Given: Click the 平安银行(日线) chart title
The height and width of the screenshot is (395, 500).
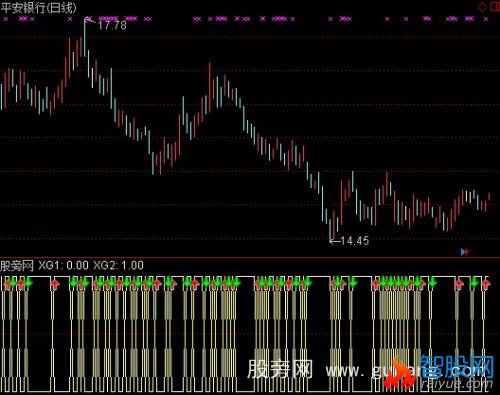Looking at the screenshot, I should point(38,8).
